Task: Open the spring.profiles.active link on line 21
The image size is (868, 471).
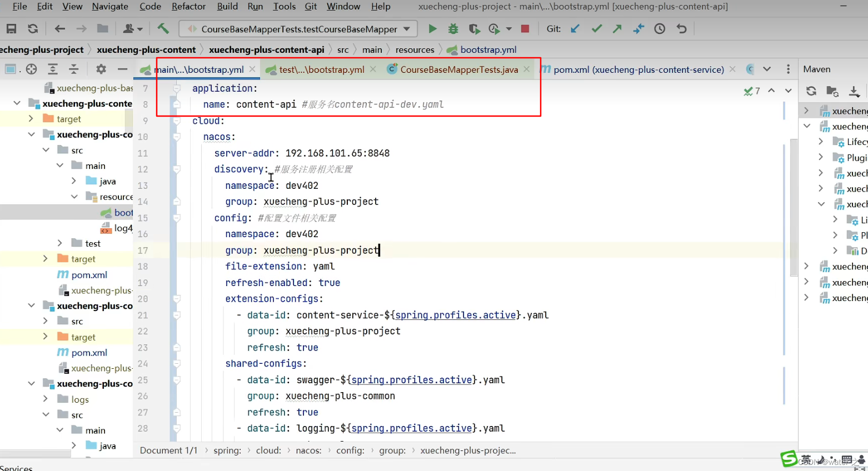Action: pyautogui.click(x=455, y=315)
